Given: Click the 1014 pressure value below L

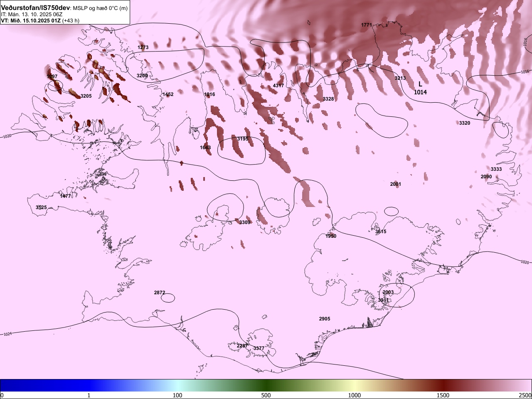Looking at the screenshot, I should pyautogui.click(x=420, y=92).
